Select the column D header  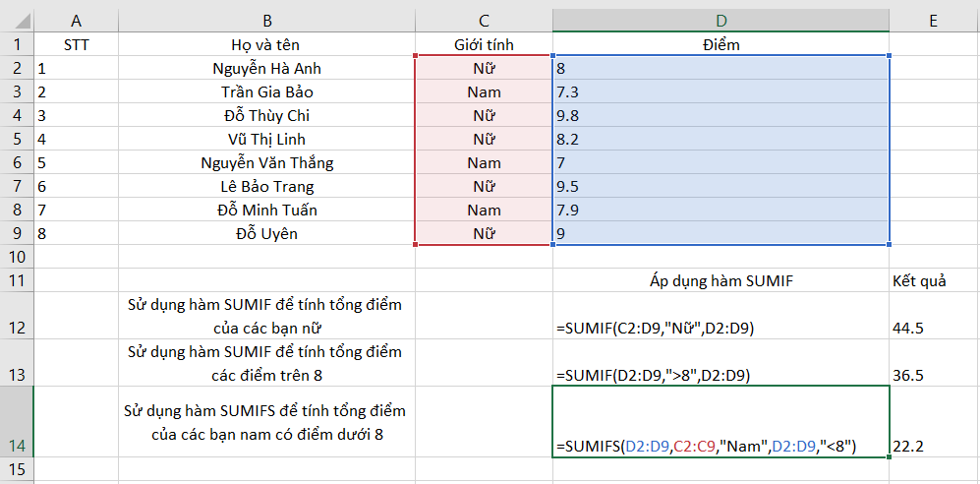721,20
